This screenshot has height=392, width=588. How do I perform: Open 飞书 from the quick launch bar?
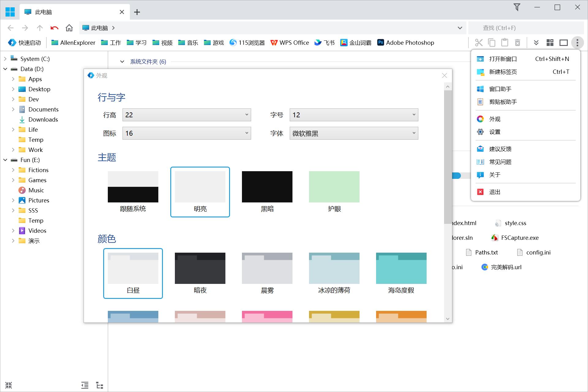tap(324, 43)
